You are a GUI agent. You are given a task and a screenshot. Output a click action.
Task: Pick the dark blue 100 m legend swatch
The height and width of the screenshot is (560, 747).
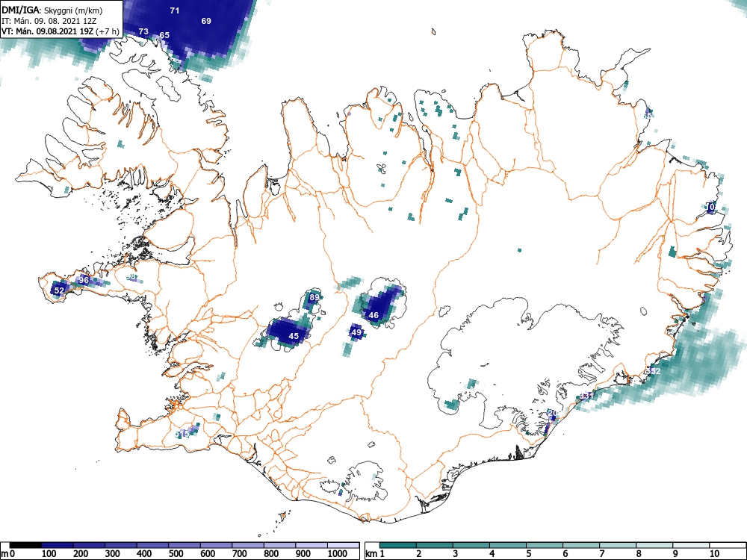(58, 545)
